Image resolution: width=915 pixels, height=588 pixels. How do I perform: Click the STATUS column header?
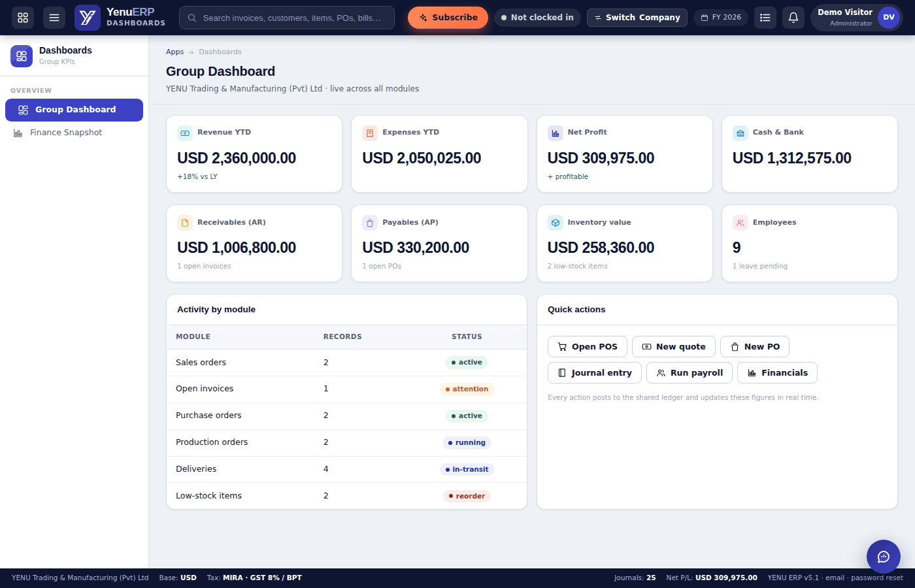(467, 337)
